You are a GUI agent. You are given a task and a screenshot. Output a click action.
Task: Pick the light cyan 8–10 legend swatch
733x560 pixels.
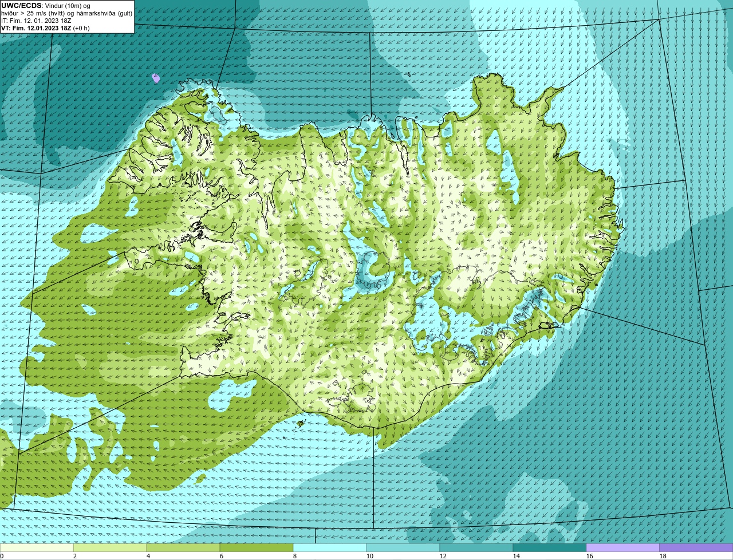[330, 547]
